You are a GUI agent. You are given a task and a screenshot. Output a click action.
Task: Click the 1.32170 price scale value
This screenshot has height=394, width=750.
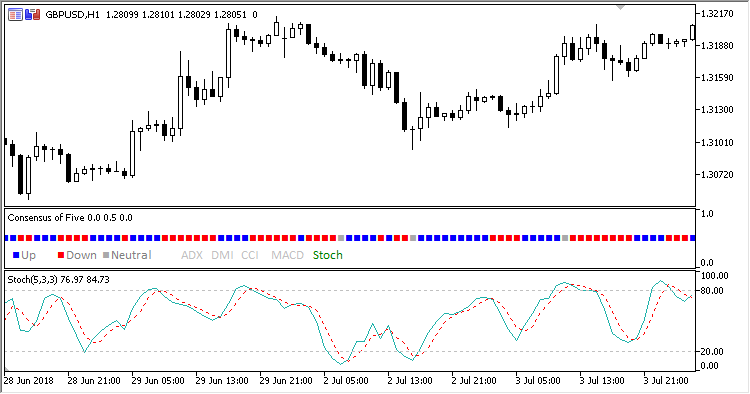(717, 13)
